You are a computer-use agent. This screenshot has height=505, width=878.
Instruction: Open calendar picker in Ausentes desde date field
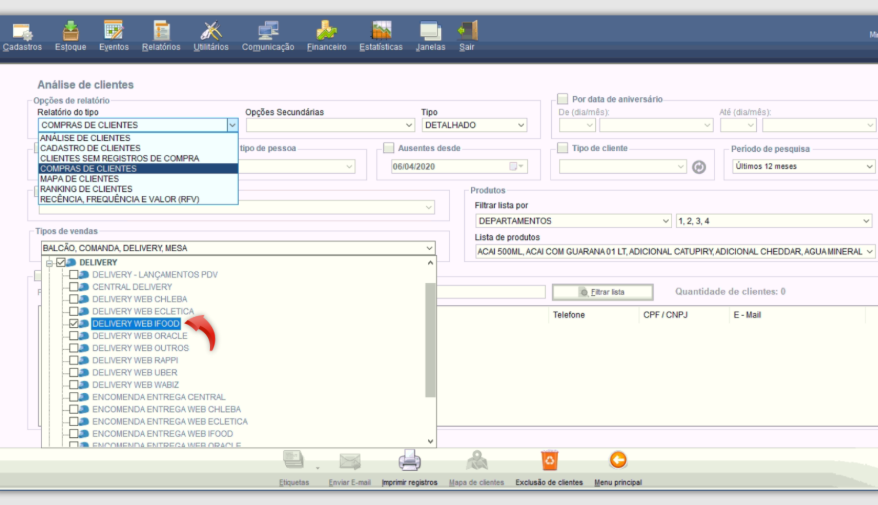pyautogui.click(x=517, y=166)
